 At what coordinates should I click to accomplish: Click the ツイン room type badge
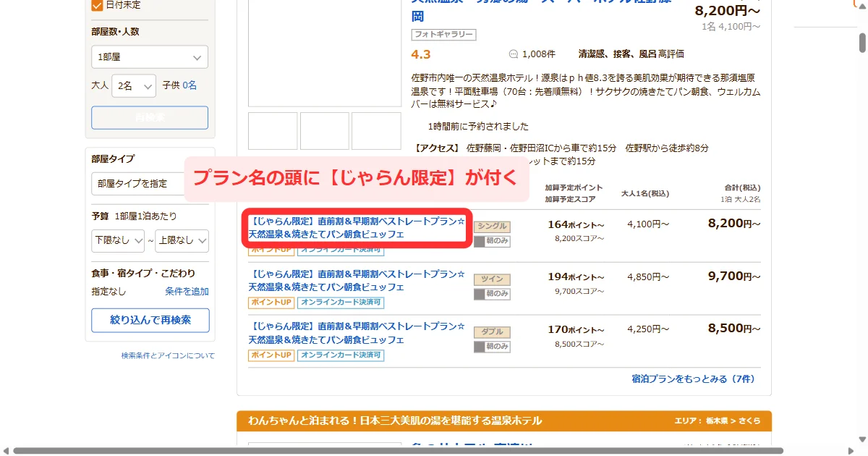point(492,279)
